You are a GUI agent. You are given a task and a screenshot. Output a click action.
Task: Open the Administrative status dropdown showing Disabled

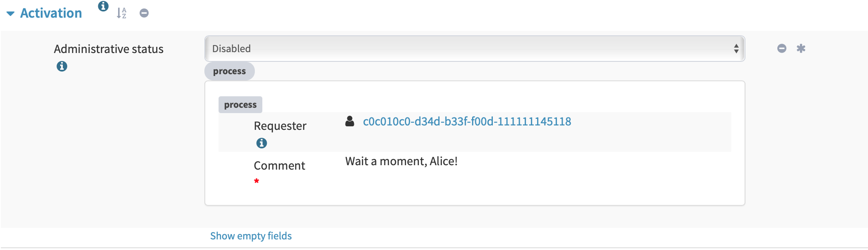click(474, 49)
